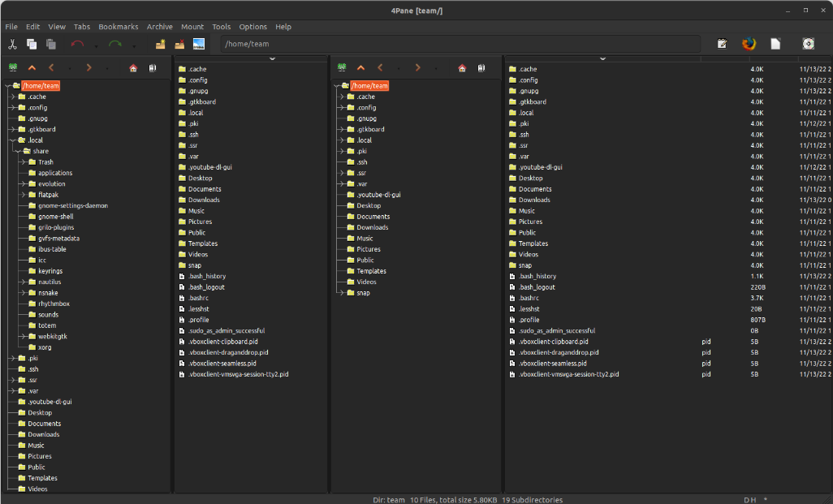Go back in left tree pane

click(51, 67)
